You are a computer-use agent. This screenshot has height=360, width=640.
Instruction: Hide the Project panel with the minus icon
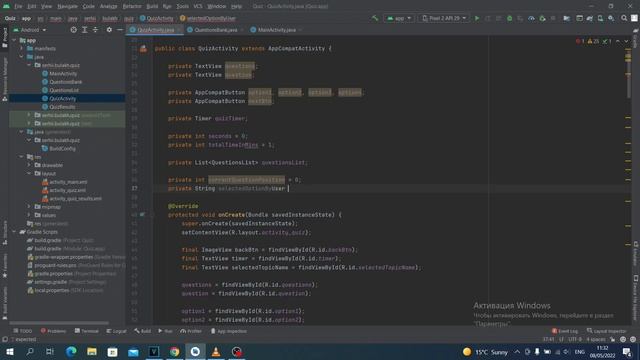(120, 30)
